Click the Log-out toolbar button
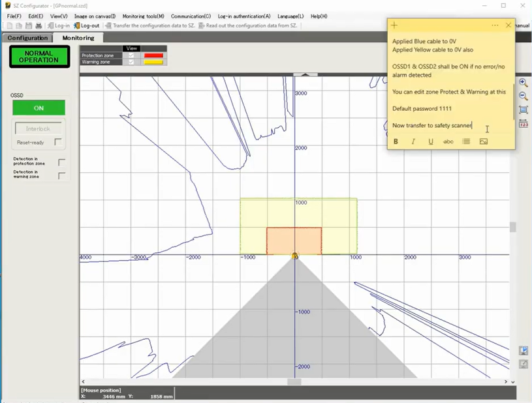 coord(86,26)
